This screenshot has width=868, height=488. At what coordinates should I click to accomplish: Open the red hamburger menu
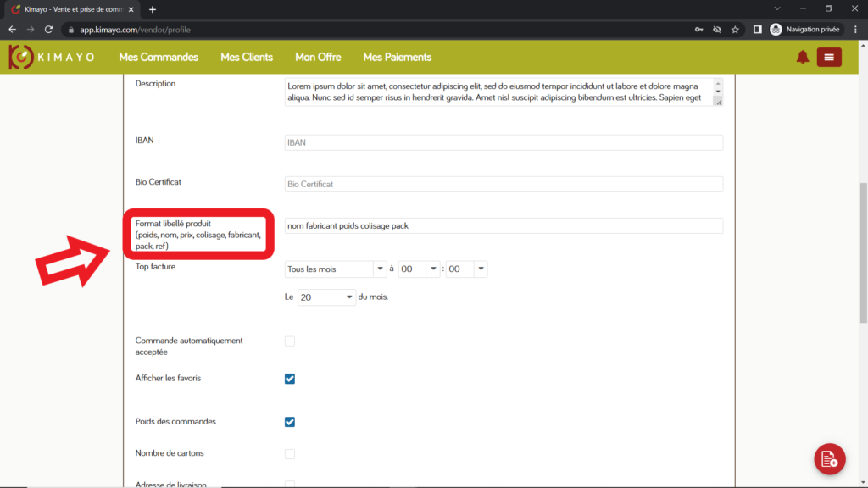click(829, 57)
